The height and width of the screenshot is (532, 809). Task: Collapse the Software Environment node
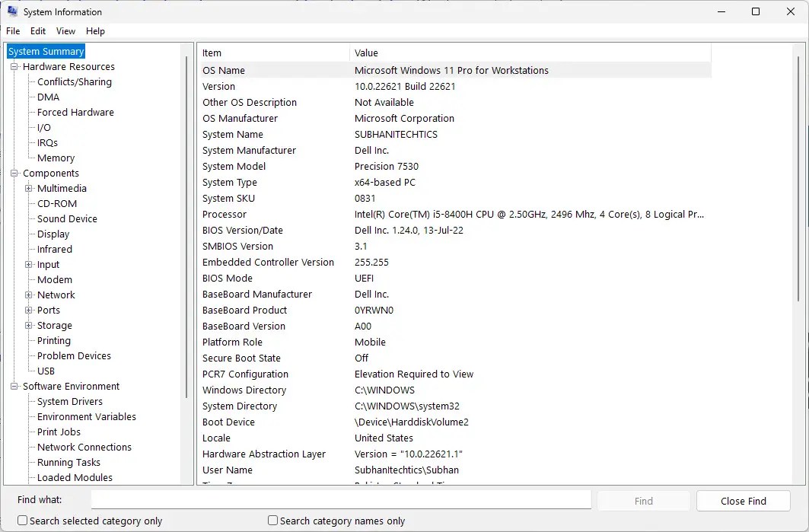click(14, 386)
